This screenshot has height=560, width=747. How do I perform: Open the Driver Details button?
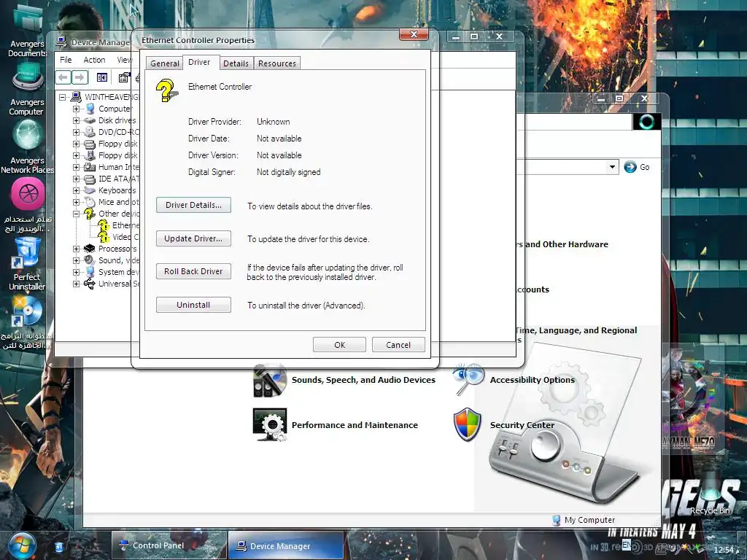click(193, 205)
